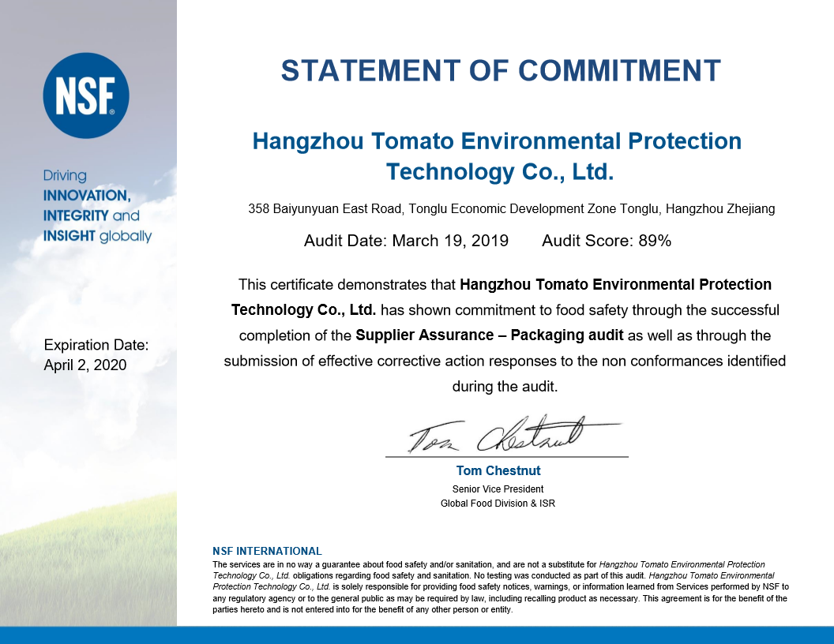Click 'INSIGHT globally' in the tagline
This screenshot has width=834, height=644.
pos(97,236)
